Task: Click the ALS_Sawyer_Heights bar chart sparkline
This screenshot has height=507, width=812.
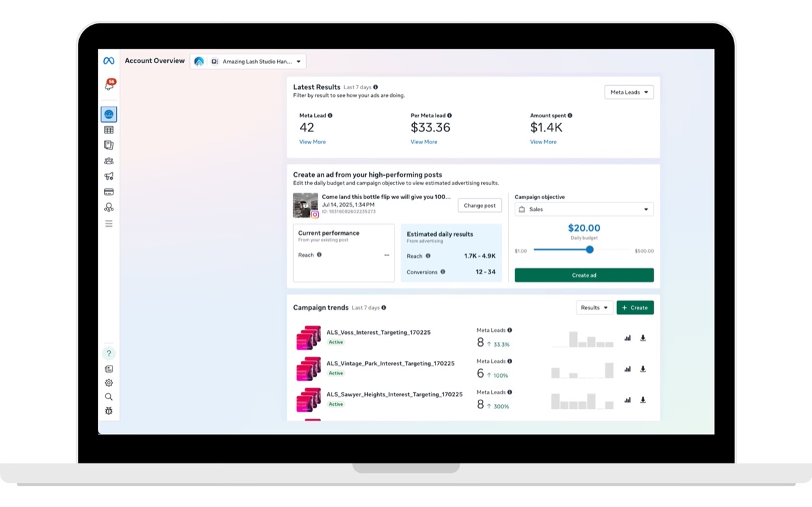Action: 582,401
